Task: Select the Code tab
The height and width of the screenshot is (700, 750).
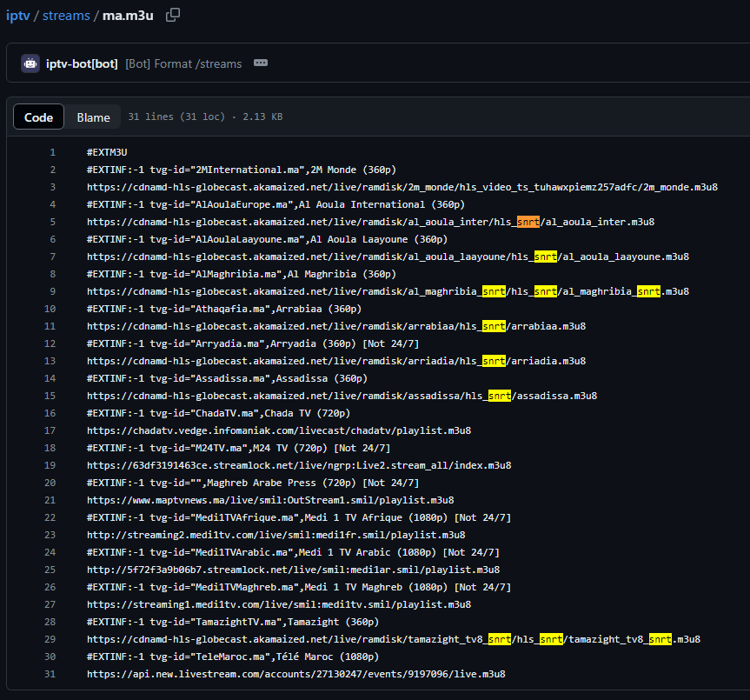Action: pos(39,117)
